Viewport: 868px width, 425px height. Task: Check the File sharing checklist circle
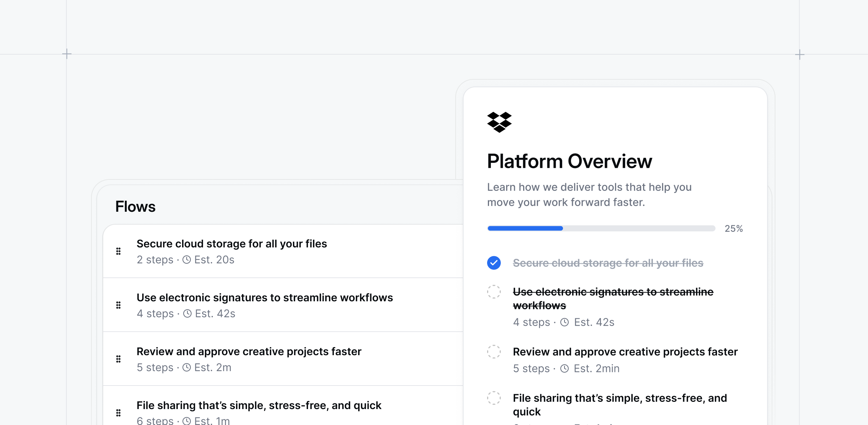[x=494, y=398]
